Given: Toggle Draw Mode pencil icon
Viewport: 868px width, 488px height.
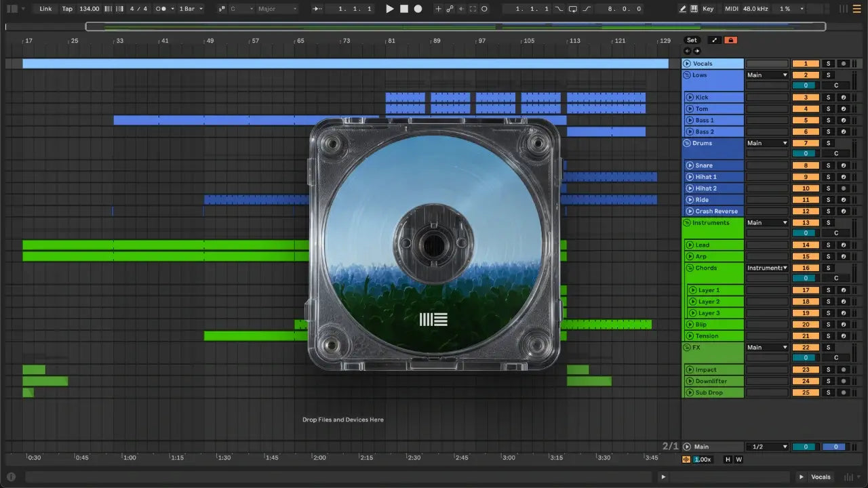Looking at the screenshot, I should pyautogui.click(x=682, y=9).
